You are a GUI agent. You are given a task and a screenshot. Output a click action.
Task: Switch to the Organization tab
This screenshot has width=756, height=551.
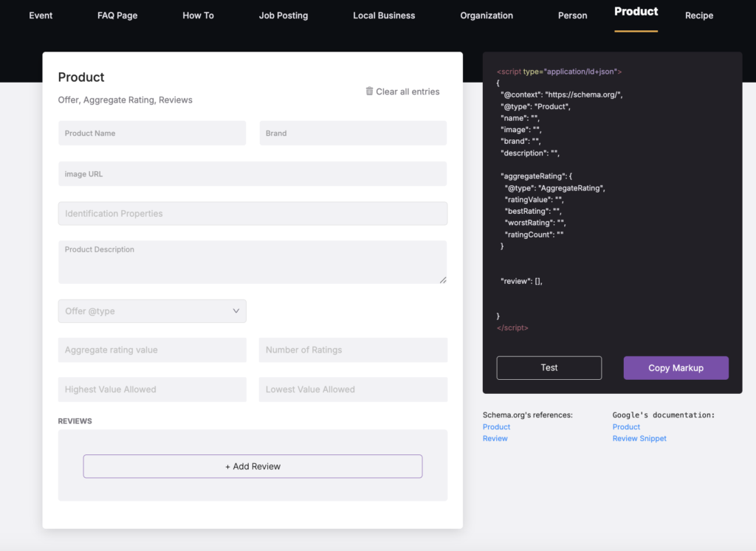click(x=487, y=15)
